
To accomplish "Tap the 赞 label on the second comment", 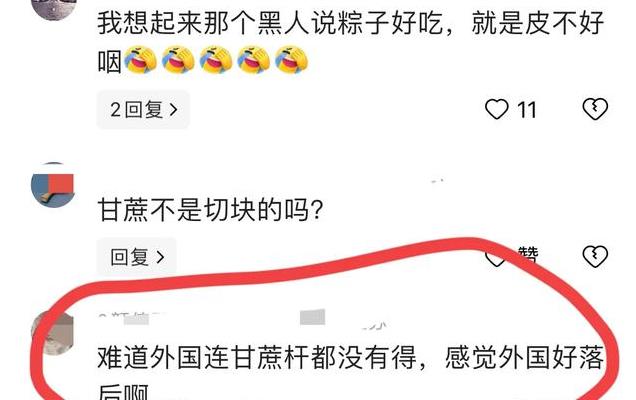I will point(528,255).
